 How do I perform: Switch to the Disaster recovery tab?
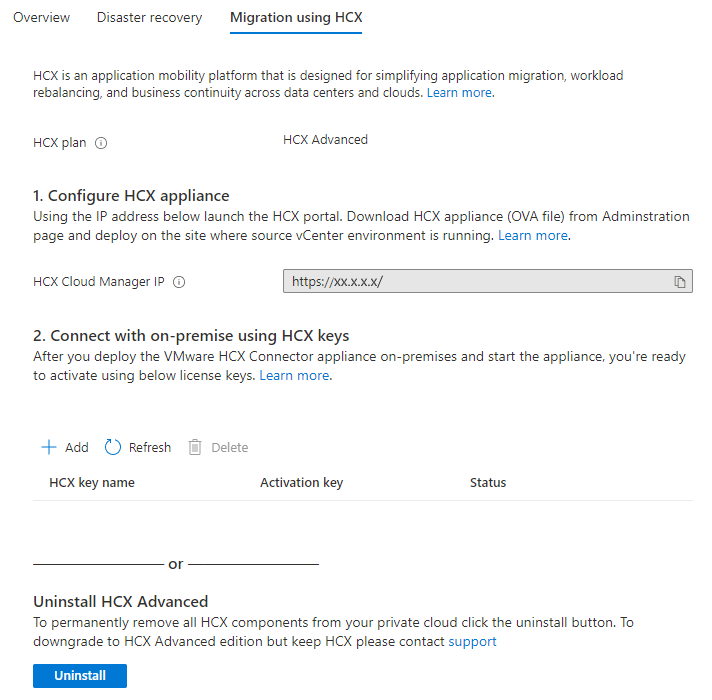click(x=149, y=18)
